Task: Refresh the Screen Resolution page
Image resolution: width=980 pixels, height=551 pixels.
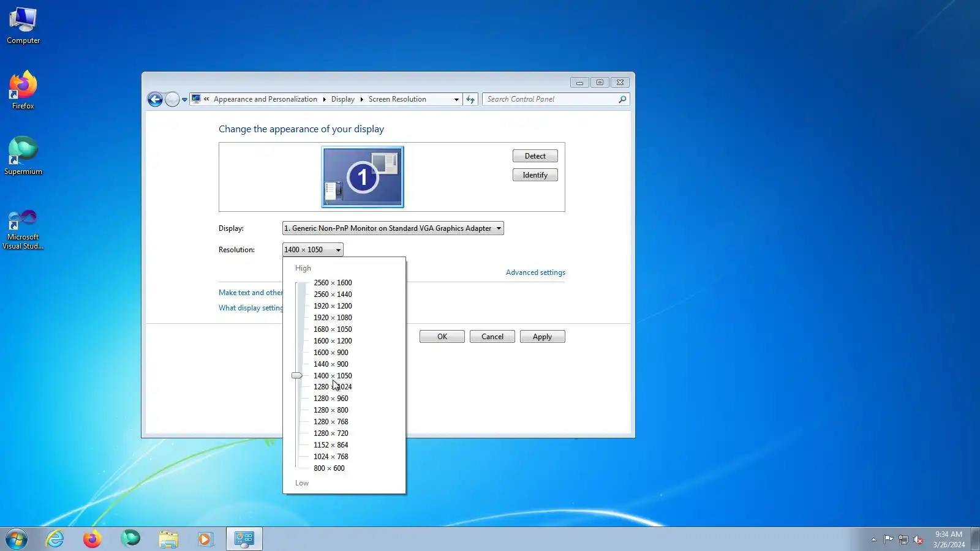Action: (x=470, y=99)
